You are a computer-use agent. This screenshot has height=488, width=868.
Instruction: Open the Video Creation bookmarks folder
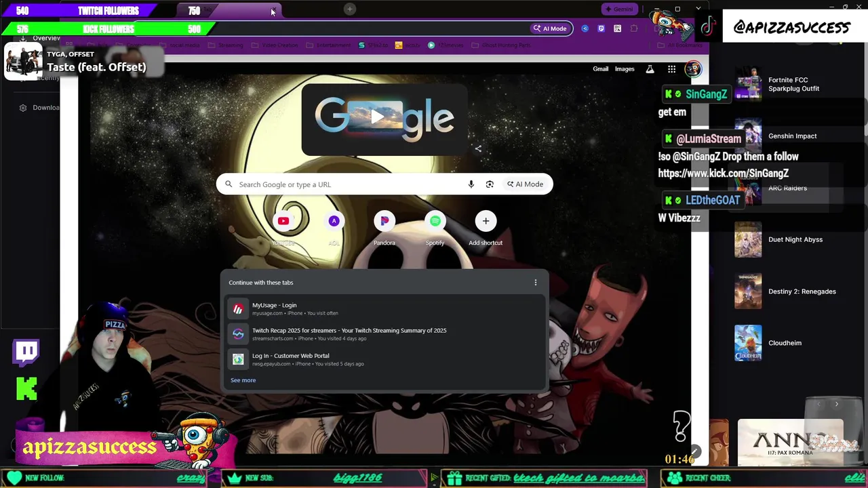tap(275, 45)
